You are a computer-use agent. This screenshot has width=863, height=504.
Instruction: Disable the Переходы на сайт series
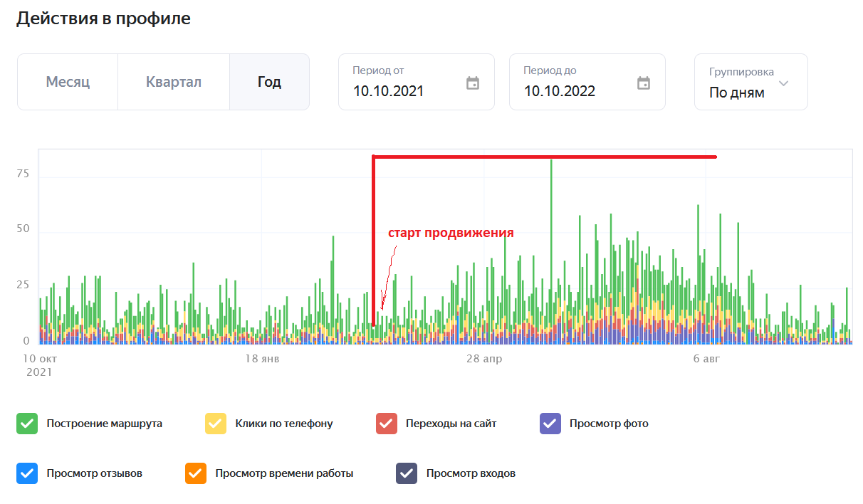[386, 424]
